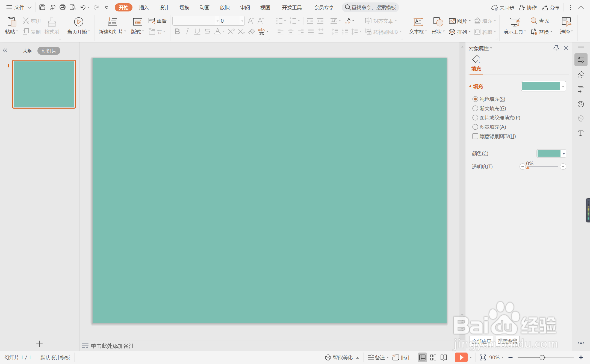Image resolution: width=590 pixels, height=364 pixels.
Task: Click the New Slide (新建幻灯片) icon
Action: click(112, 22)
